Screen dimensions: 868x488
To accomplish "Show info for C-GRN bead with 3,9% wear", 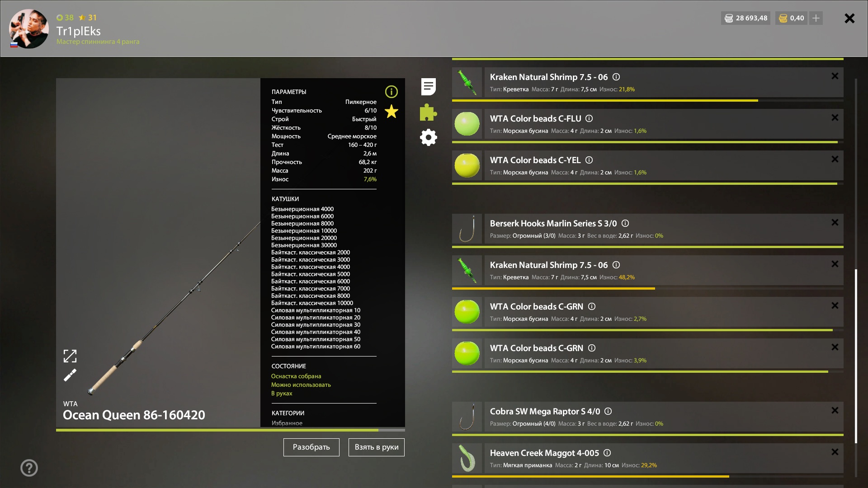I will 591,348.
